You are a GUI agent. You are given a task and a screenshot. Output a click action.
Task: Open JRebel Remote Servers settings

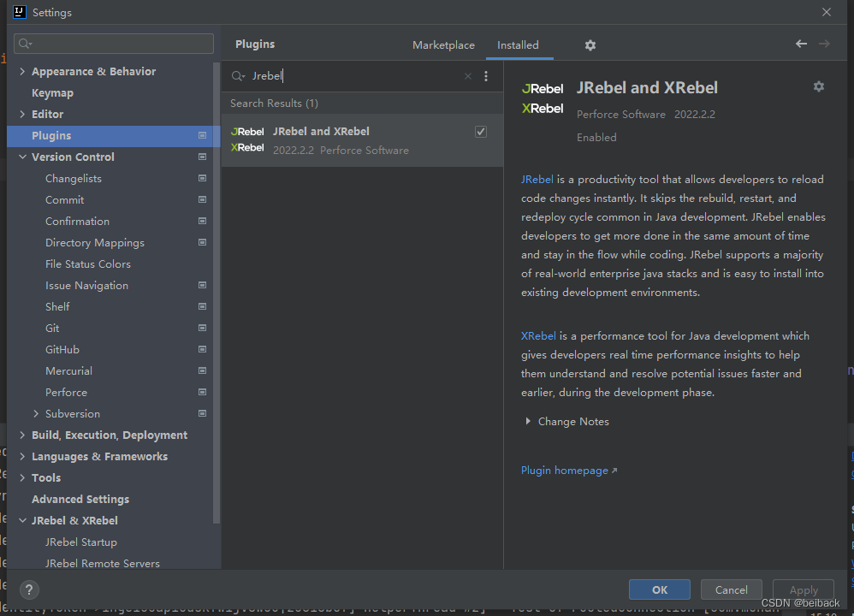coord(103,563)
